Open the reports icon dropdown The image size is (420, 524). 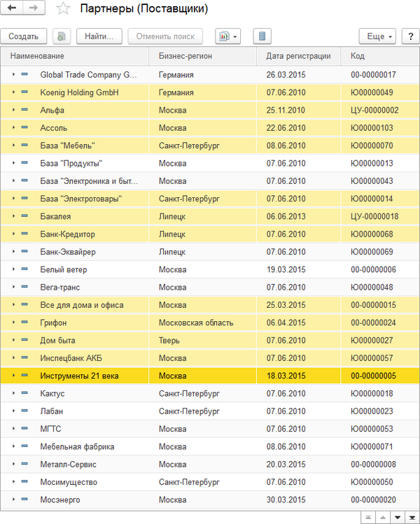227,36
